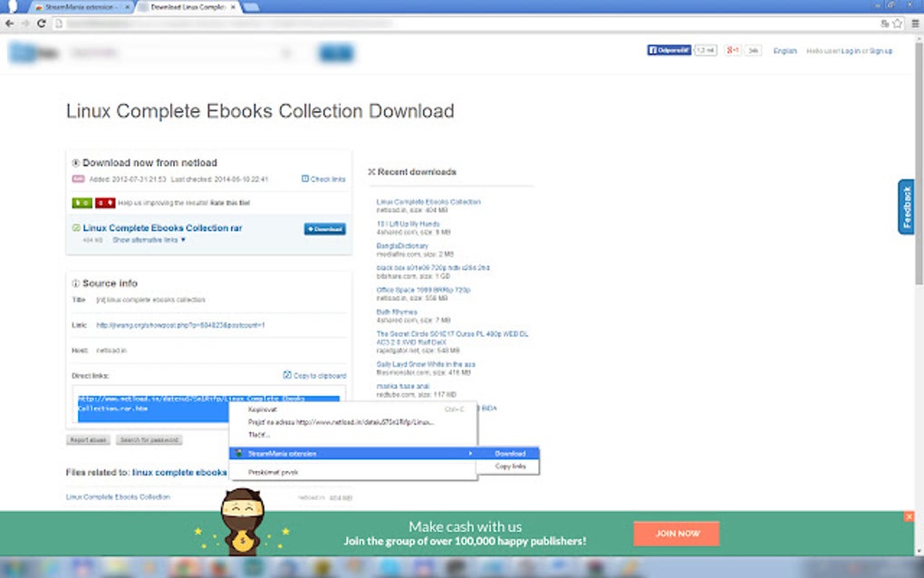
Task: Open the Bath Rhymes recent download link
Action: pos(390,311)
